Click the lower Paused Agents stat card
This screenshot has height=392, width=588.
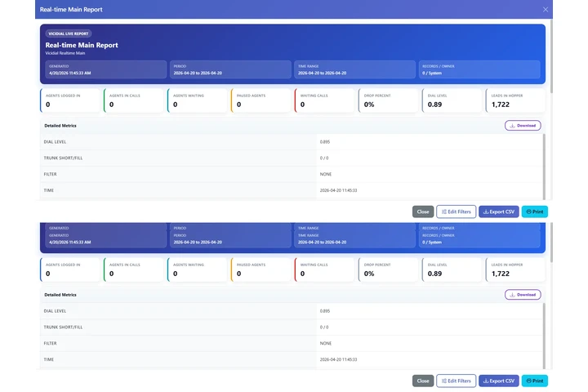(x=261, y=269)
